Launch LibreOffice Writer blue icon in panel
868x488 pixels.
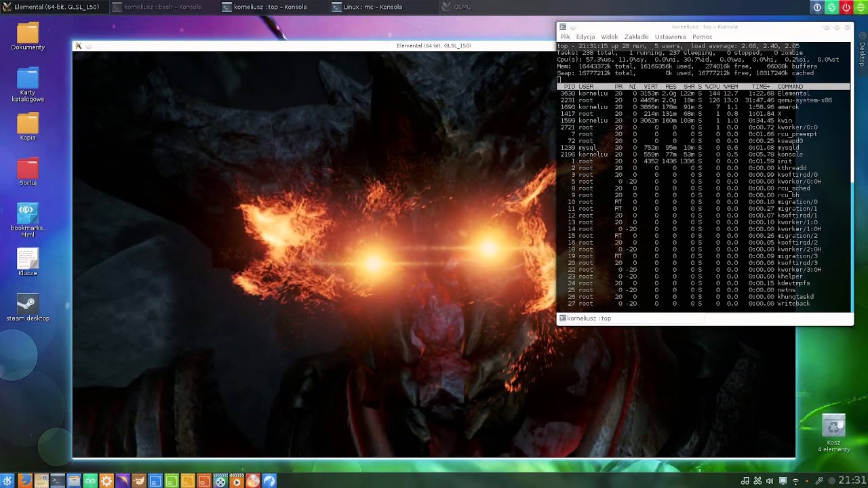[x=155, y=481]
